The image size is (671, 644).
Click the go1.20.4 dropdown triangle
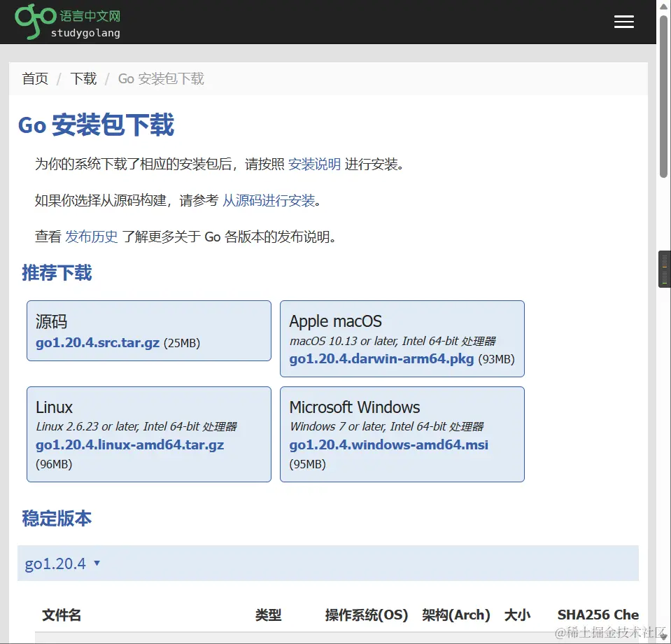[97, 563]
